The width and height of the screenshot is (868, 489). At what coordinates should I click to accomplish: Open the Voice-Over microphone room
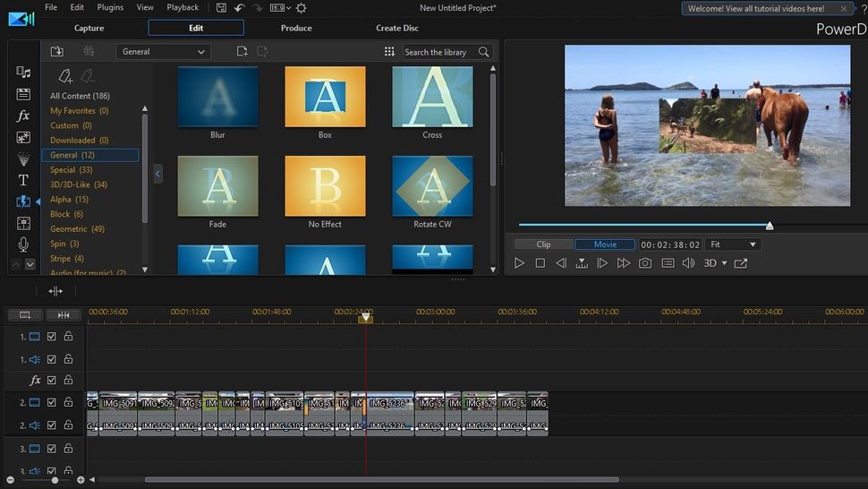click(23, 244)
